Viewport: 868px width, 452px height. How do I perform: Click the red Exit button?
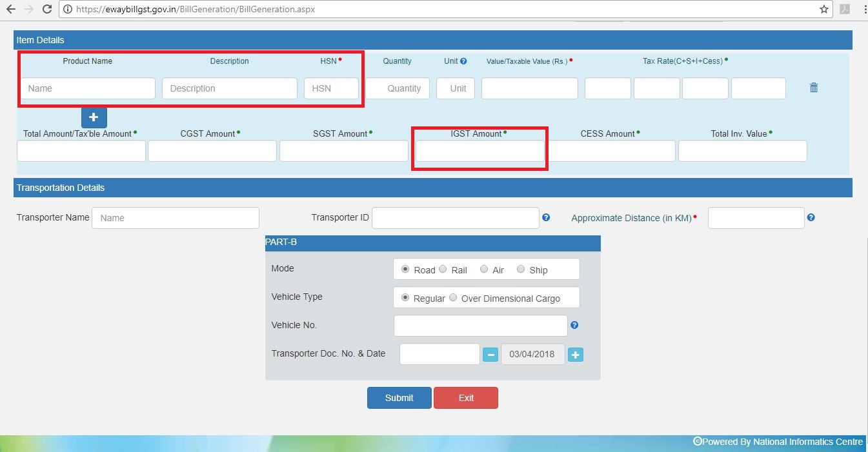[x=466, y=397]
